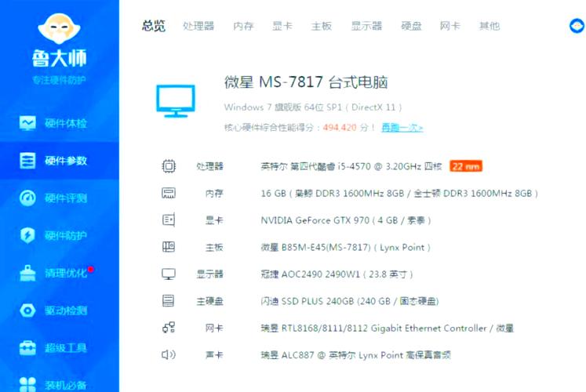Click the 冠捷 AOC2490 2490W1 monitor text
Viewport: 586px width, 392px height.
pos(337,274)
